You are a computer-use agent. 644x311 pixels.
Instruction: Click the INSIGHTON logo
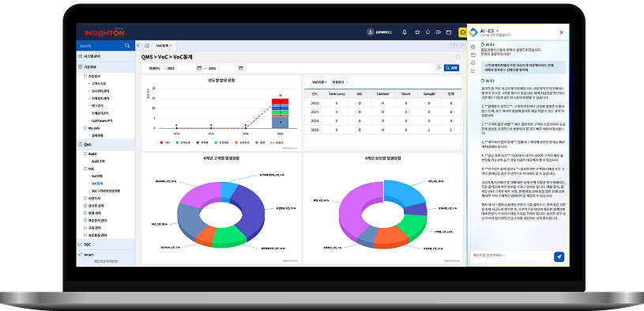[x=104, y=32]
